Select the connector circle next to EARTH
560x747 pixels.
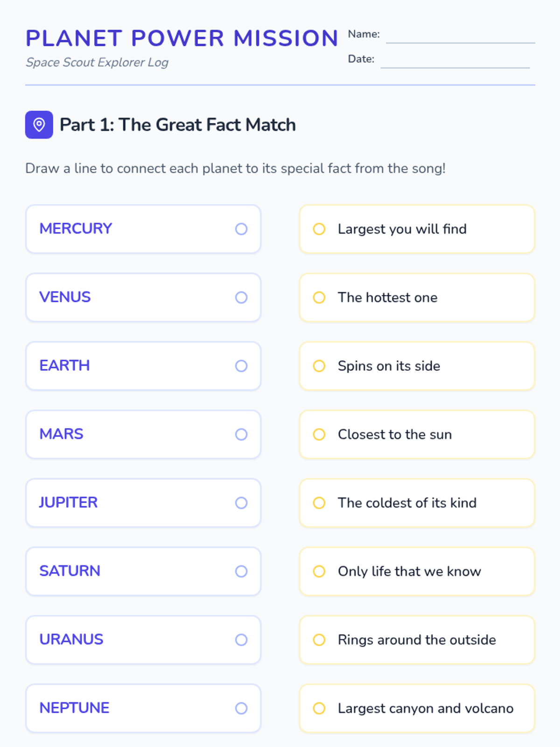click(241, 366)
